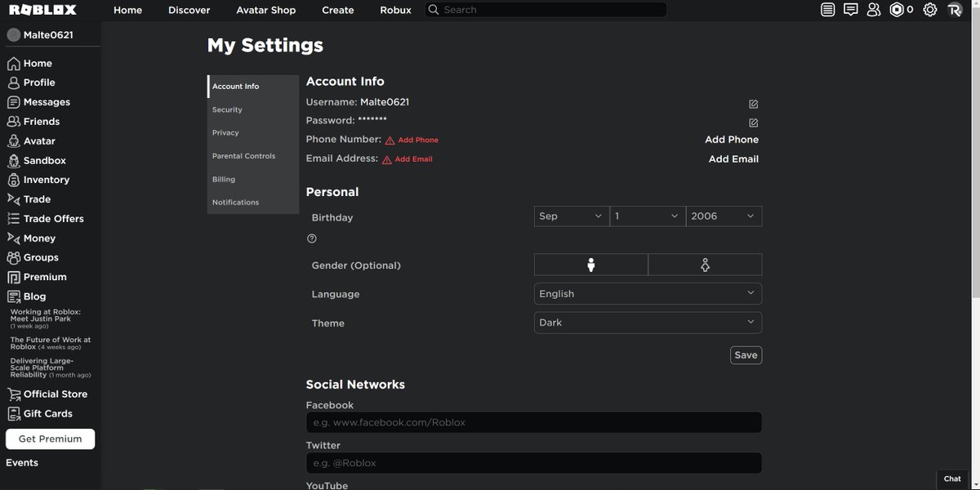The height and width of the screenshot is (490, 980).
Task: Click the Malte0621 avatar in sidebar
Action: pos(13,35)
